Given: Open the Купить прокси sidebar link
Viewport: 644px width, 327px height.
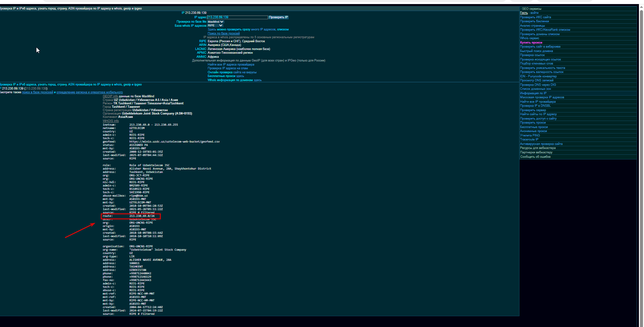Looking at the screenshot, I should (x=531, y=43).
